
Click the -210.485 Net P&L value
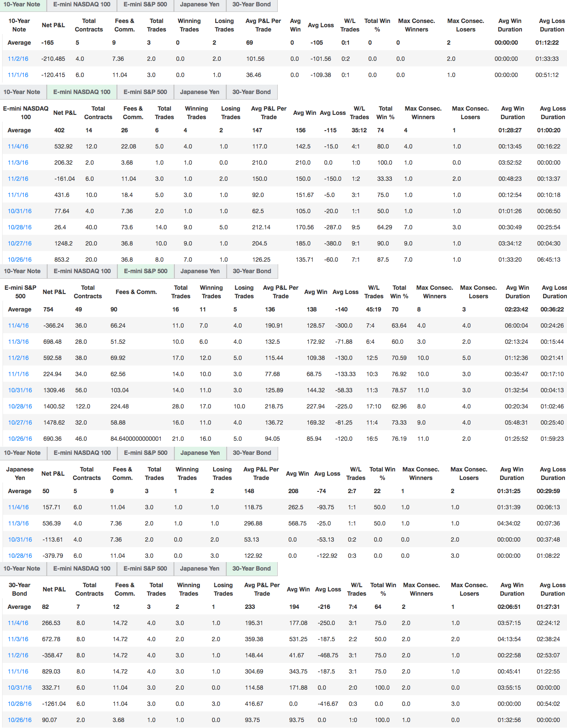[x=53, y=59]
